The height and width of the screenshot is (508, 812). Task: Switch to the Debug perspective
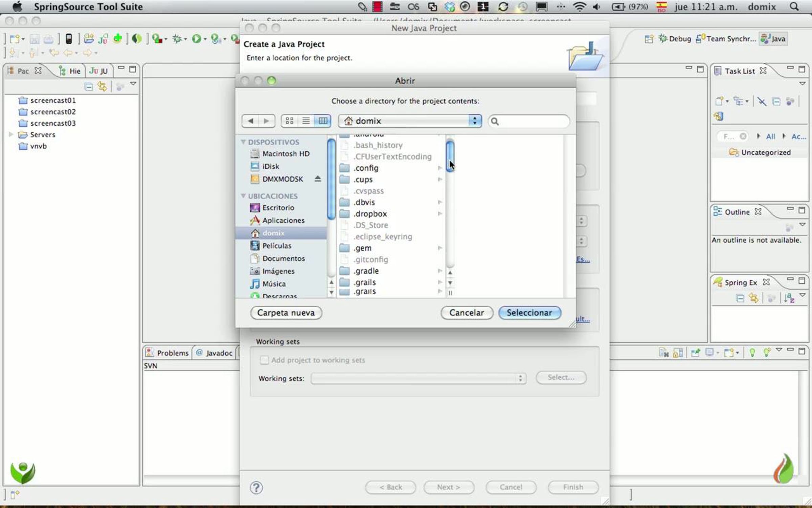[675, 39]
